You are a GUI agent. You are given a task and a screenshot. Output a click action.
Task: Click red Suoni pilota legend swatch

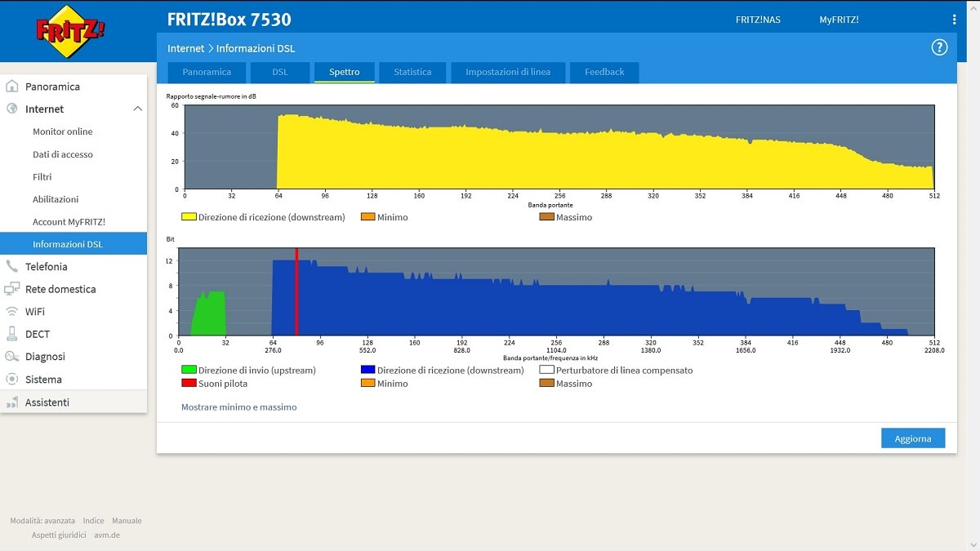tap(189, 384)
